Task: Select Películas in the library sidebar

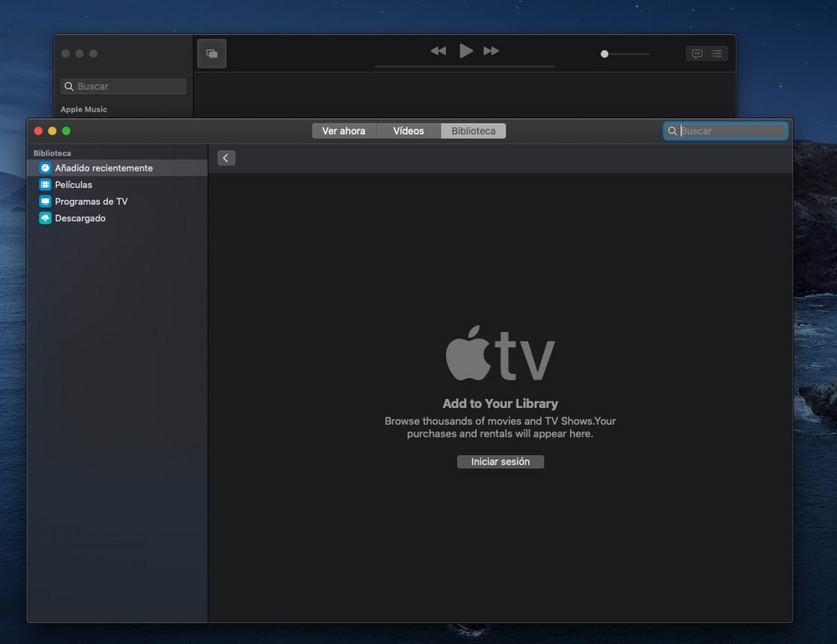Action: coord(117,185)
